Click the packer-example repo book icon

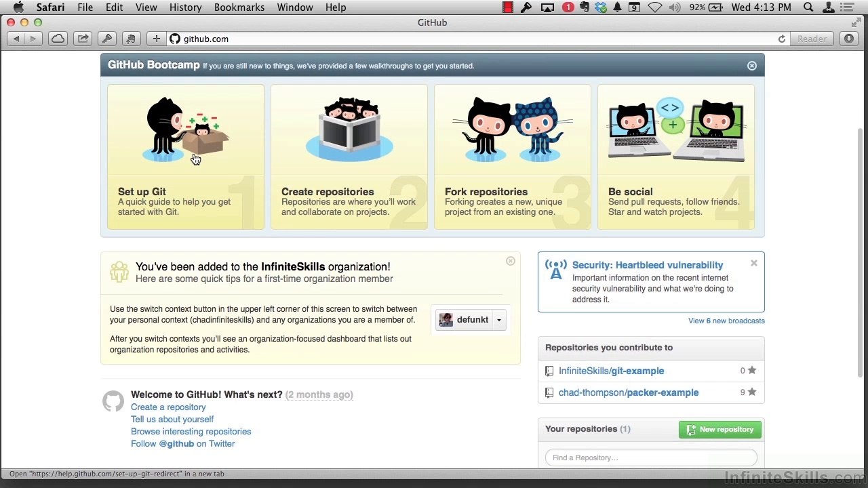click(x=549, y=393)
